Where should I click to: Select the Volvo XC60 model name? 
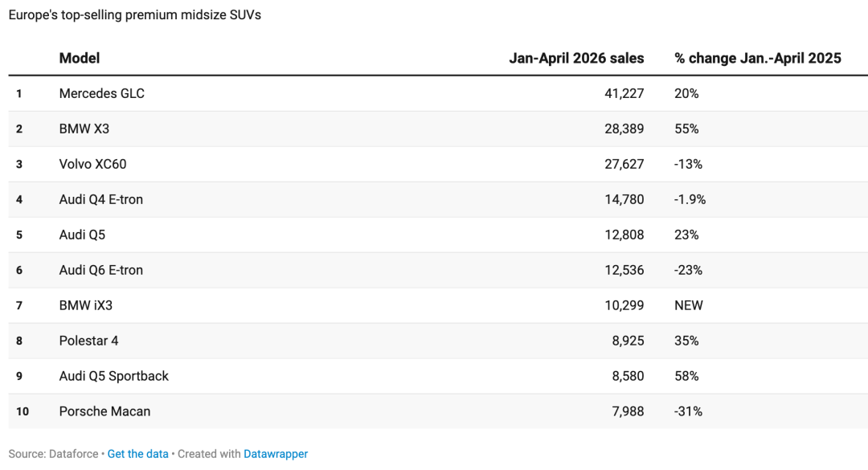[93, 165]
